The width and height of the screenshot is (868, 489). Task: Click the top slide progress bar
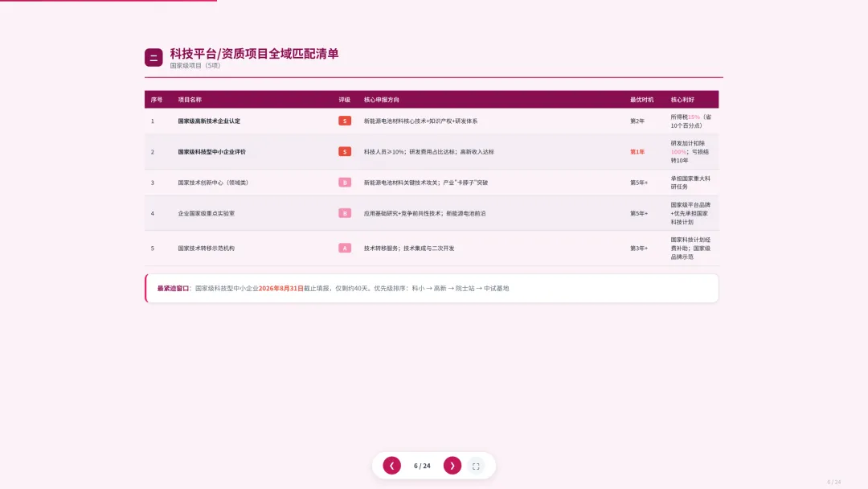click(x=108, y=1)
